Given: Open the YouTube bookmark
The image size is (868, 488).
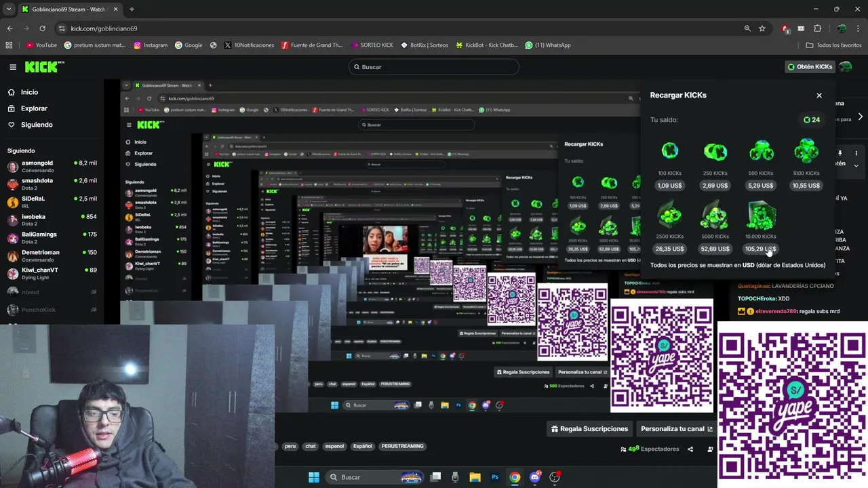Looking at the screenshot, I should click(x=41, y=45).
